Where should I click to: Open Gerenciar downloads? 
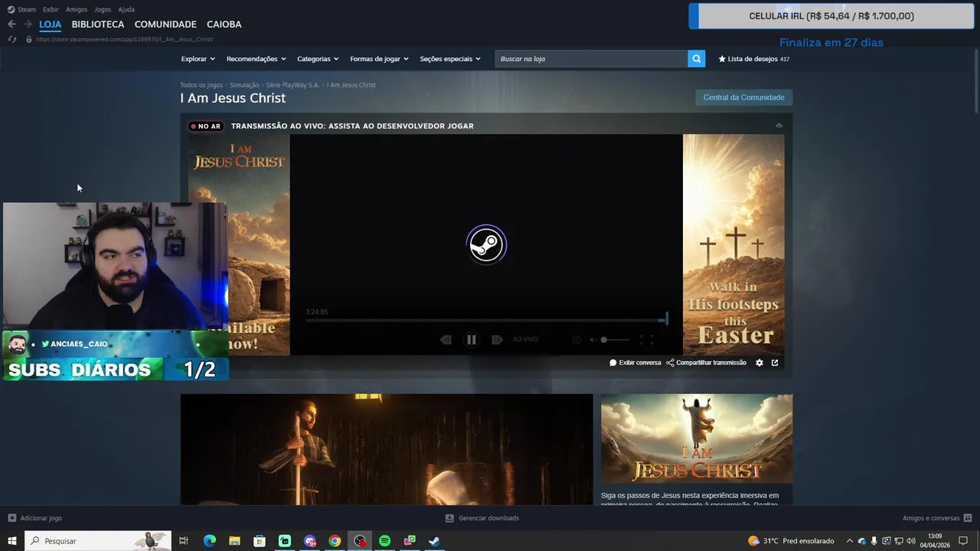click(x=482, y=518)
